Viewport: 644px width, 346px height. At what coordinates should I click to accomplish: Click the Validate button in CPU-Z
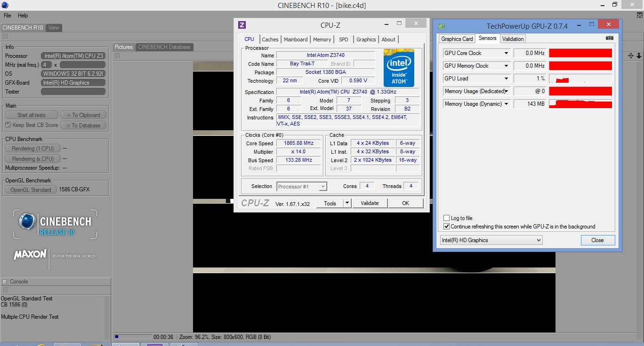pos(370,203)
